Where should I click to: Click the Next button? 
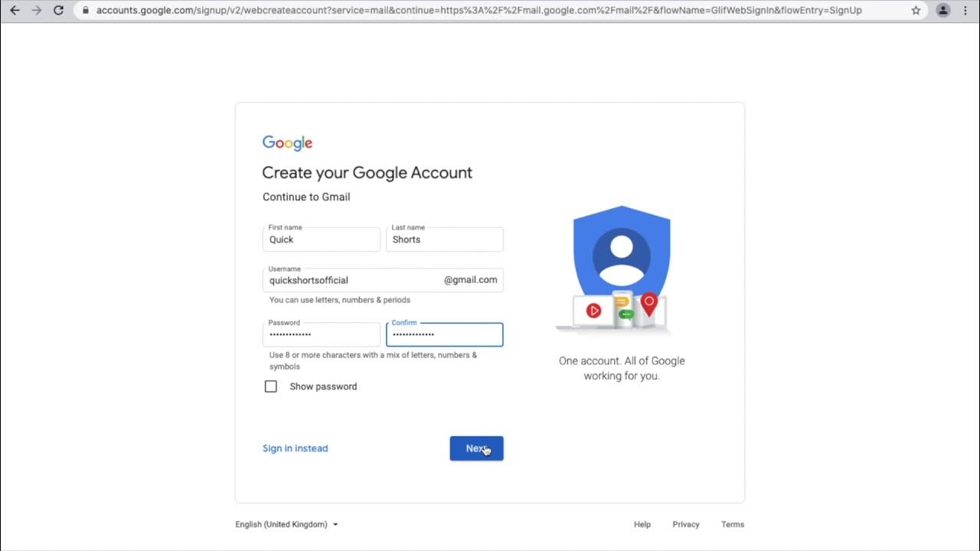[476, 448]
